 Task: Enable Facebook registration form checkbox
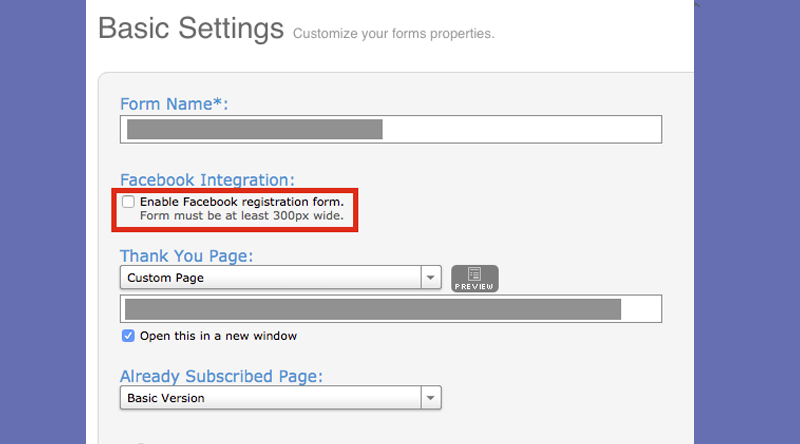point(128,202)
